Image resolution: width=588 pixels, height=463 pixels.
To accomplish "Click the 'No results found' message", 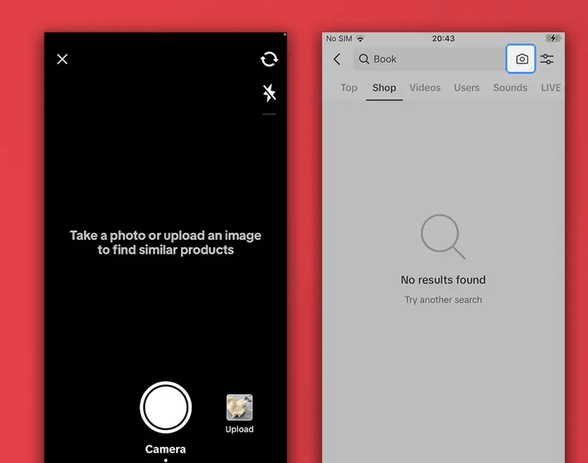I will coord(443,280).
